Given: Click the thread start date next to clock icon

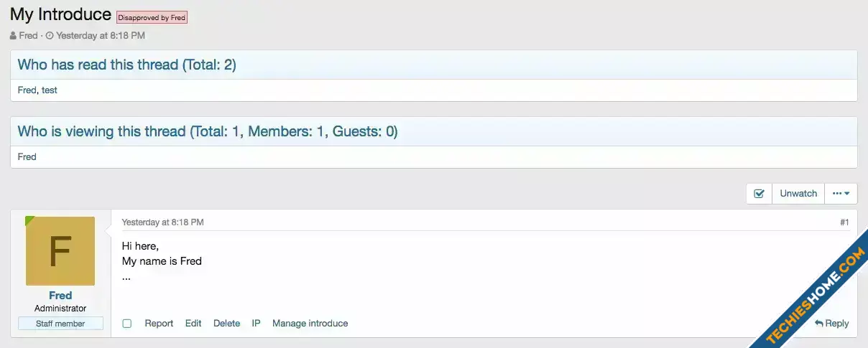Looking at the screenshot, I should coord(100,35).
